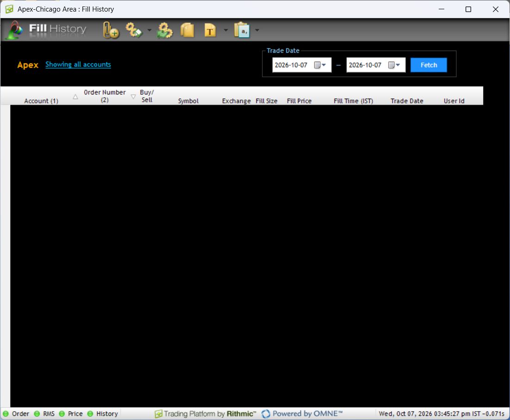510x420 pixels.
Task: Click the RMS connection status green indicator
Action: click(x=37, y=414)
